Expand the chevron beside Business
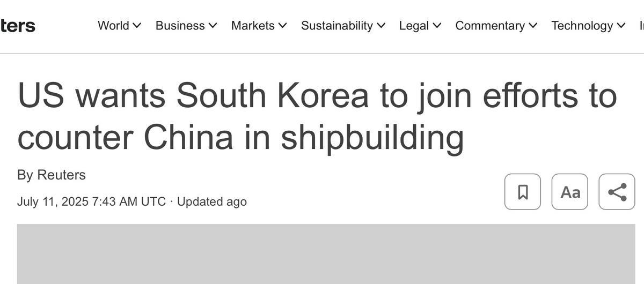This screenshot has width=644, height=284. pyautogui.click(x=213, y=26)
